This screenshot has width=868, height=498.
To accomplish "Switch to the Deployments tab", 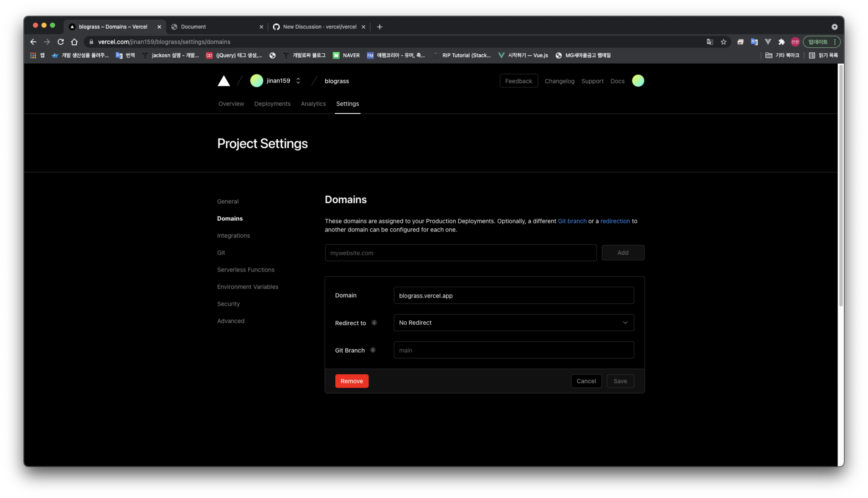I will (272, 104).
